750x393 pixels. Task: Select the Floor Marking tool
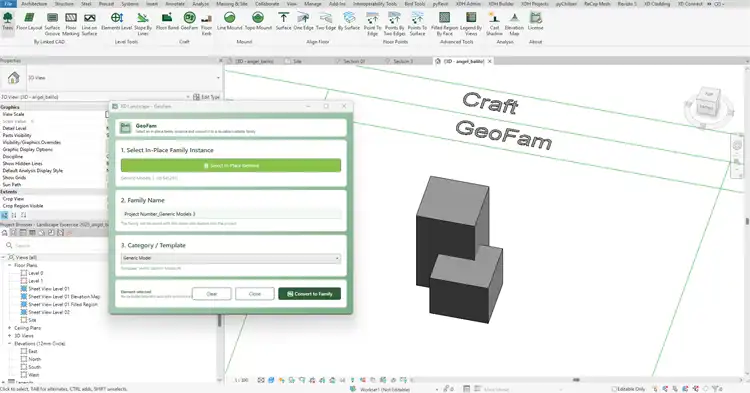pyautogui.click(x=71, y=24)
